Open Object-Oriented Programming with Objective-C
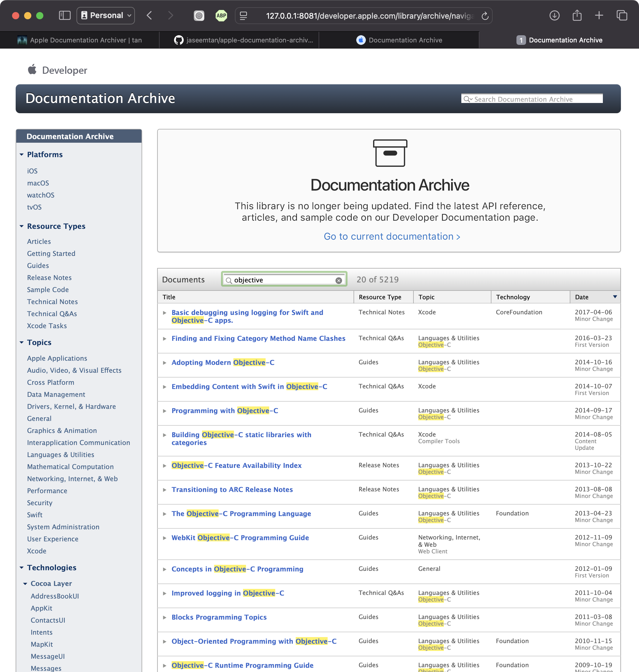 tap(254, 641)
